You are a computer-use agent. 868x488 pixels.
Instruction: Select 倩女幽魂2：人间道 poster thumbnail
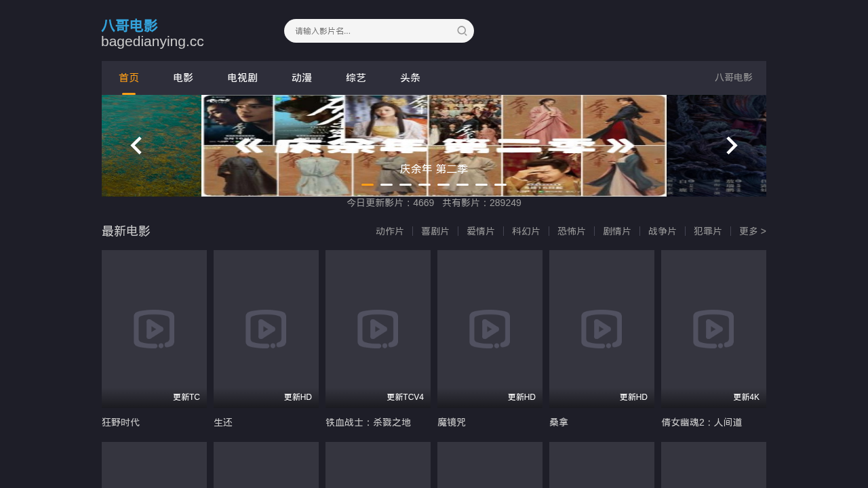pyautogui.click(x=713, y=328)
